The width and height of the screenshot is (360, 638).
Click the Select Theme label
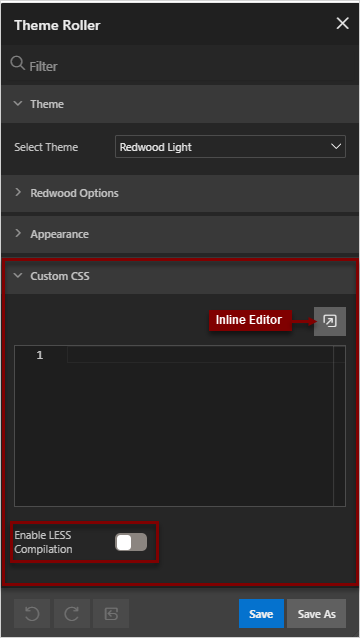46,147
